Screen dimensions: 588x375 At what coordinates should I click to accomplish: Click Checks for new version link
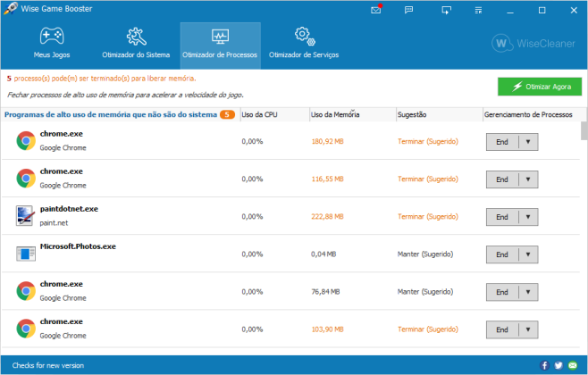tap(48, 365)
